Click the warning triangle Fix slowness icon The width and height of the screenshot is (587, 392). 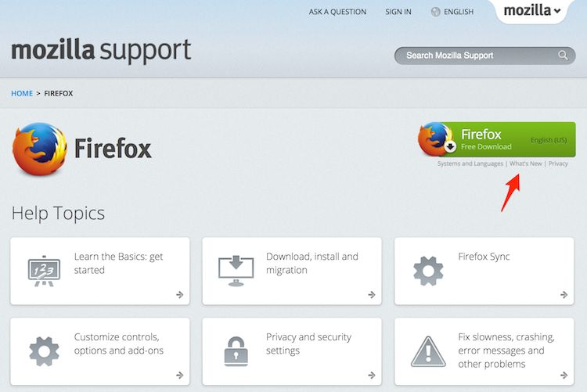[x=428, y=350]
